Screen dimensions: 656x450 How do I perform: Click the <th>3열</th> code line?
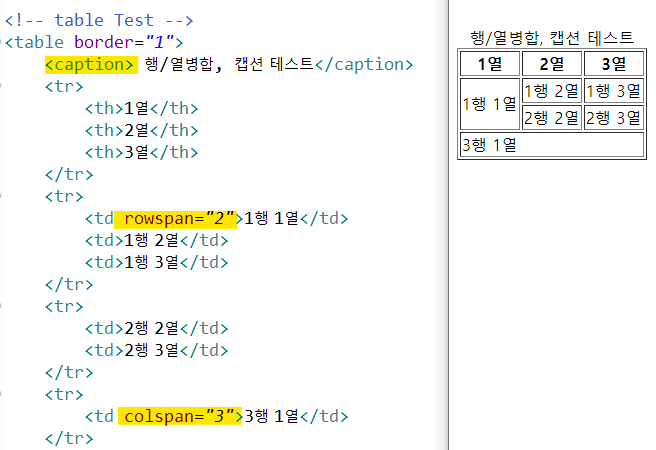141,152
